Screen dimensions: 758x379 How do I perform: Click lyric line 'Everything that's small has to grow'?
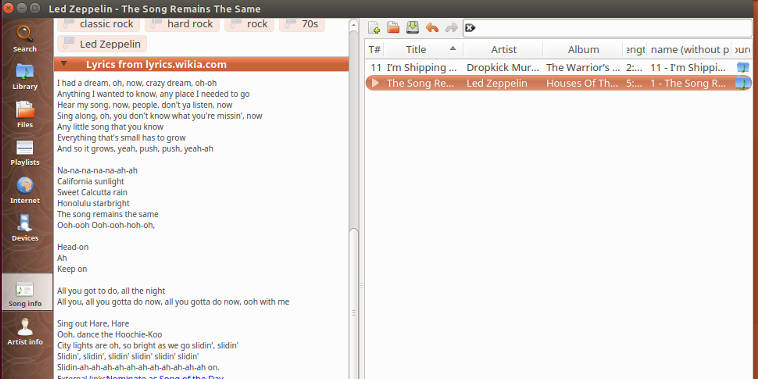(121, 138)
